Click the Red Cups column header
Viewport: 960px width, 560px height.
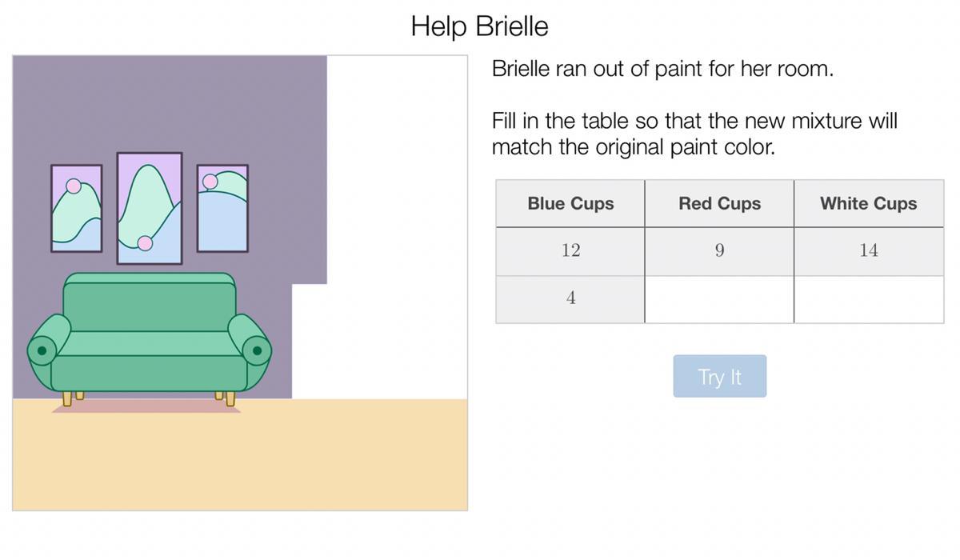[x=719, y=203]
